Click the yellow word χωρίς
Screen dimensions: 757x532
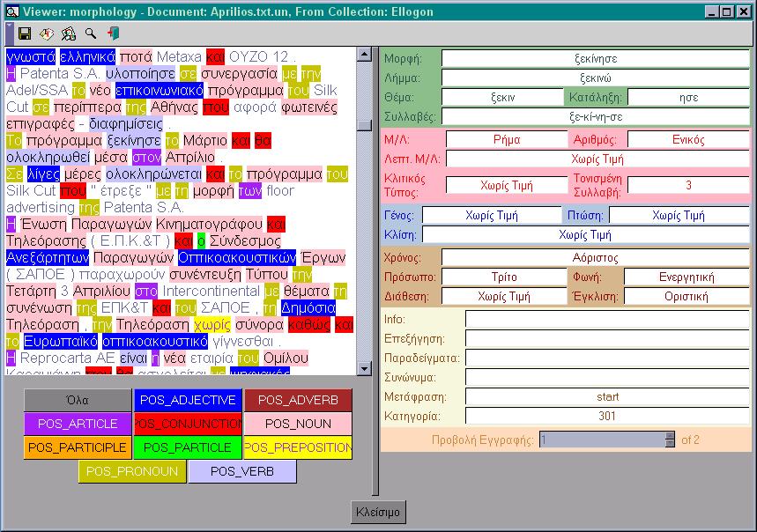[212, 325]
